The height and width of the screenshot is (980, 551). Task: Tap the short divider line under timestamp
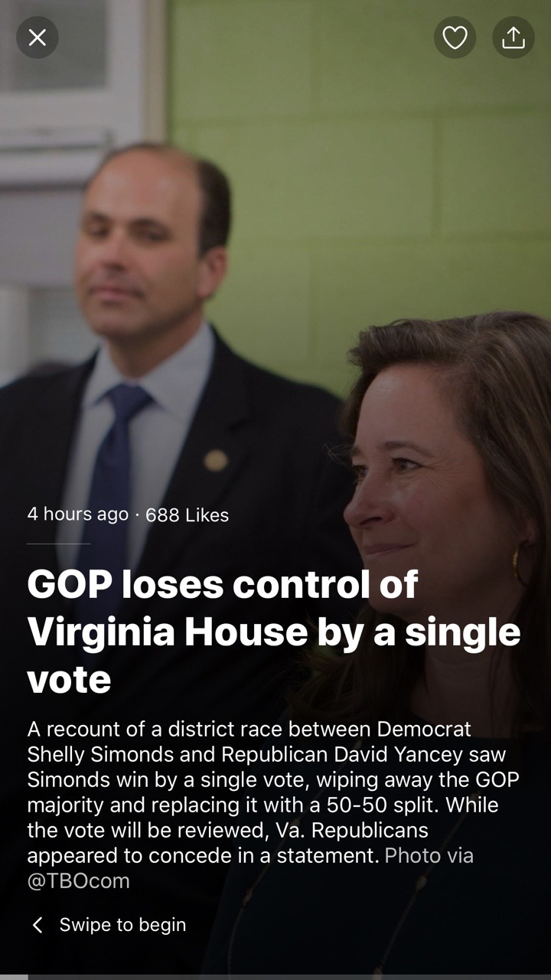tap(58, 544)
